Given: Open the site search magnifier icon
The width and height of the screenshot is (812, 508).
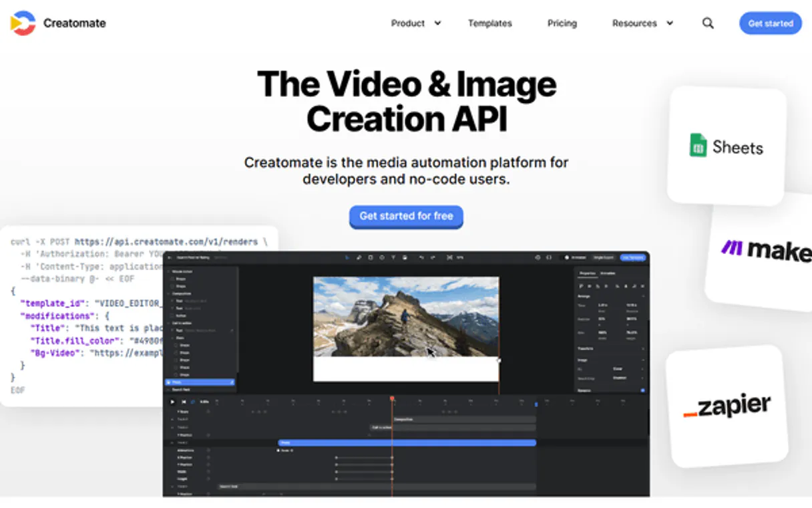Looking at the screenshot, I should tap(708, 23).
